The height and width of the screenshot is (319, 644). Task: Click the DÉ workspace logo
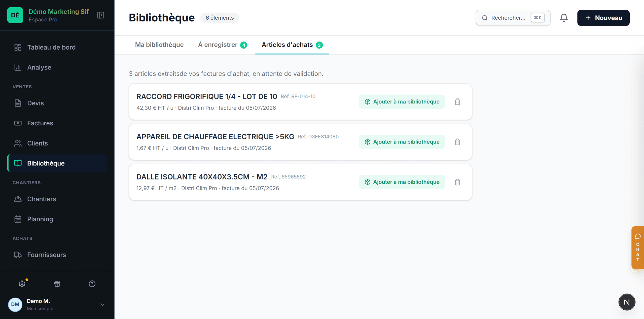15,15
